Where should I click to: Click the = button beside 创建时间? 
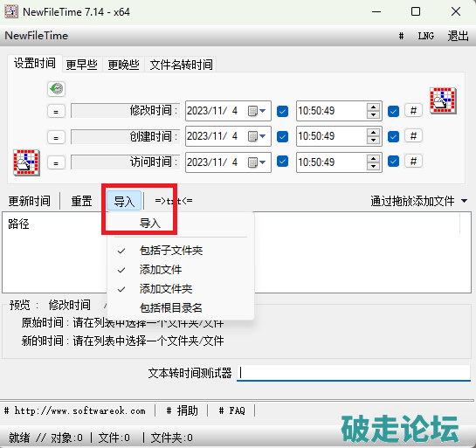(56, 137)
